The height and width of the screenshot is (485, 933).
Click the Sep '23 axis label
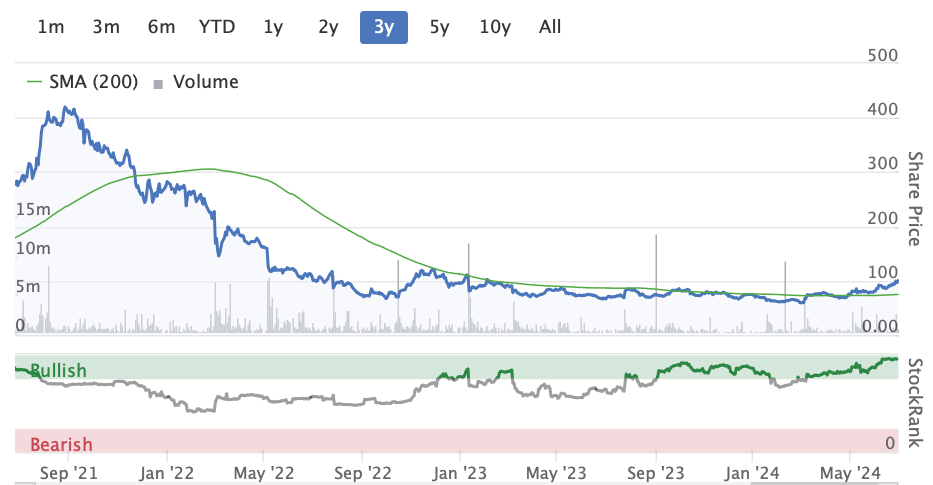[656, 473]
